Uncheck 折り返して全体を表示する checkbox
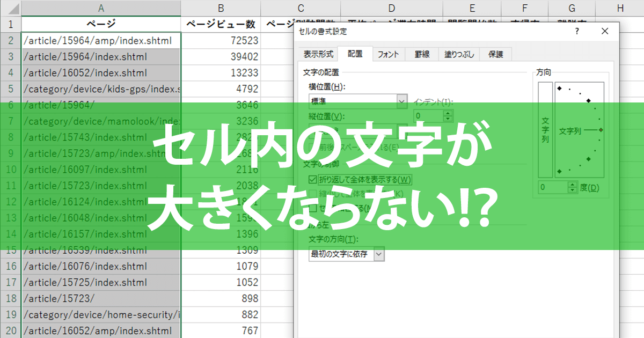 (313, 179)
